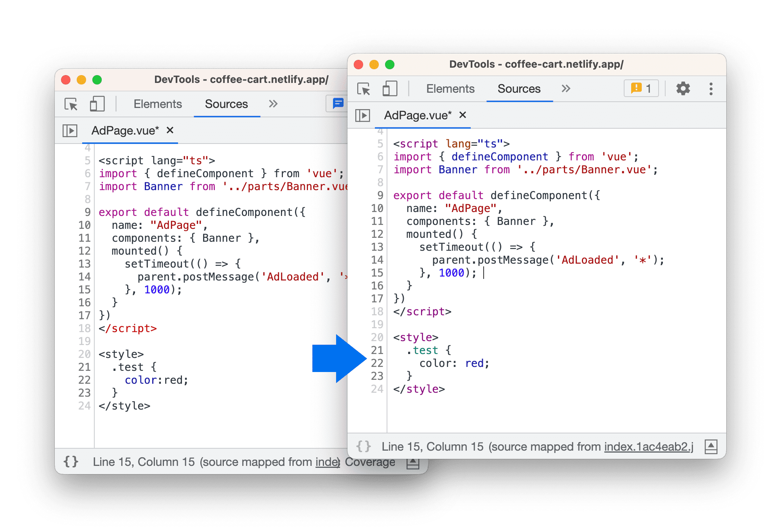Click the overflow tabs chevron right DevTools
Viewport: 774px width, 532px height.
565,88
